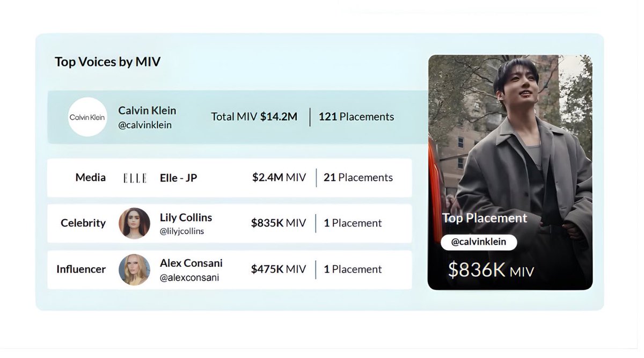
Task: Click the Elle - JP name
Action: click(x=178, y=178)
